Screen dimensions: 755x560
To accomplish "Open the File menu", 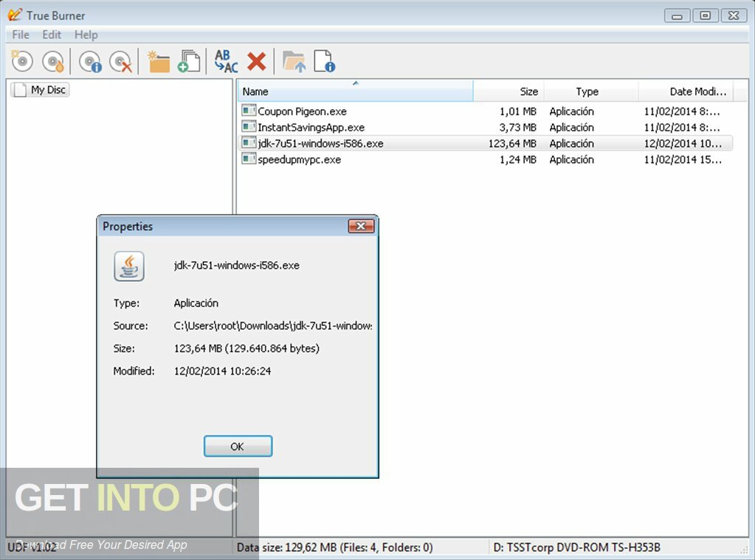I will pos(21,35).
